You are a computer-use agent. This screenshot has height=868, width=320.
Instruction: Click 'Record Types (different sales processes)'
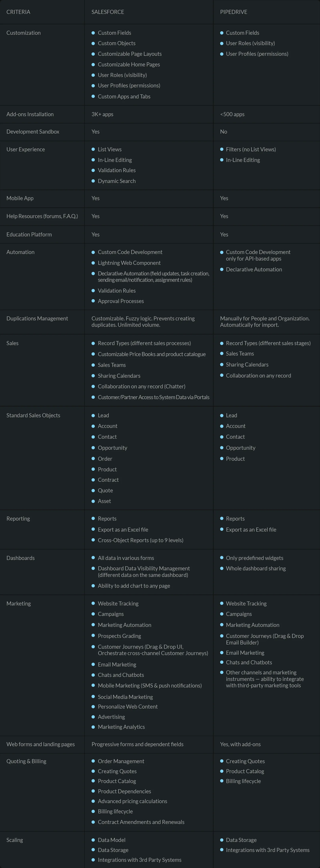tap(144, 343)
